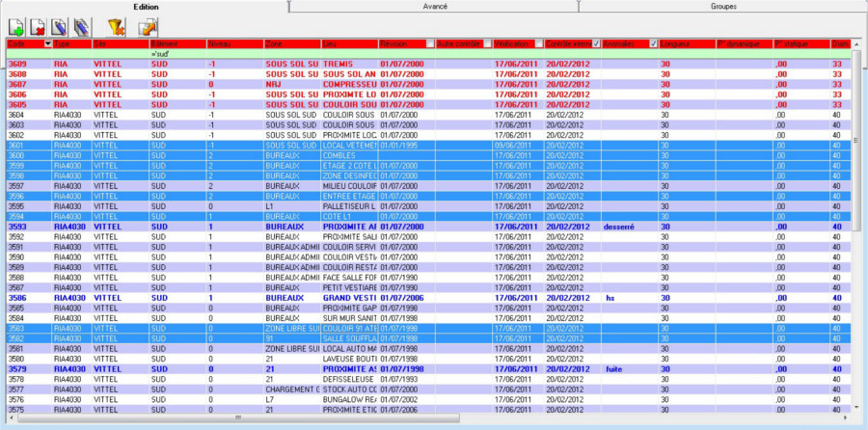Click the export data arrow icon
The width and height of the screenshot is (868, 430).
coord(148,27)
